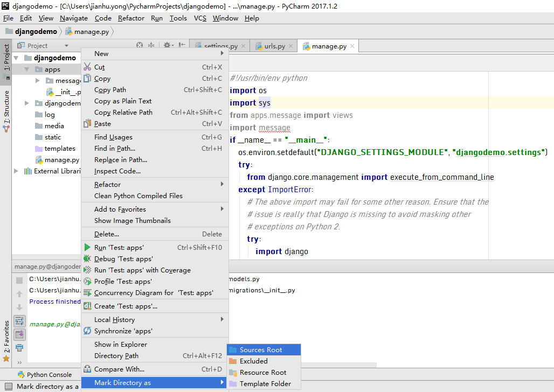554x392 pixels.
Task: Open the Project view dropdown
Action: pyautogui.click(x=66, y=46)
